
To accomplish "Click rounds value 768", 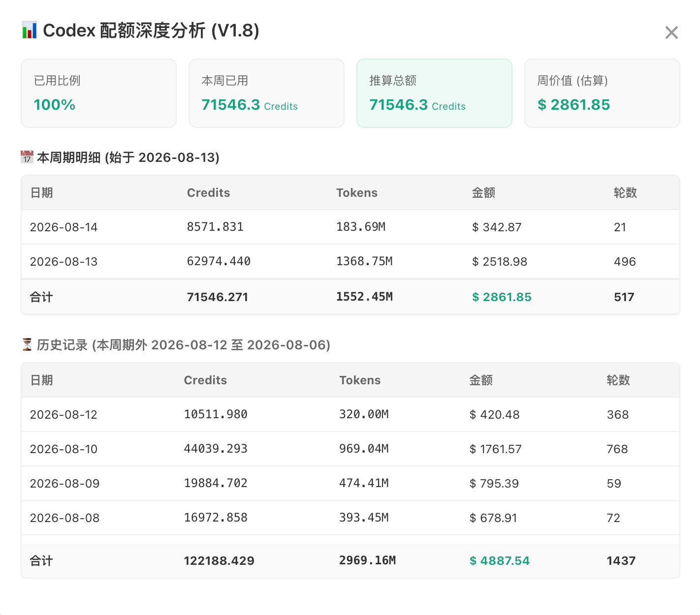I will pos(617,449).
